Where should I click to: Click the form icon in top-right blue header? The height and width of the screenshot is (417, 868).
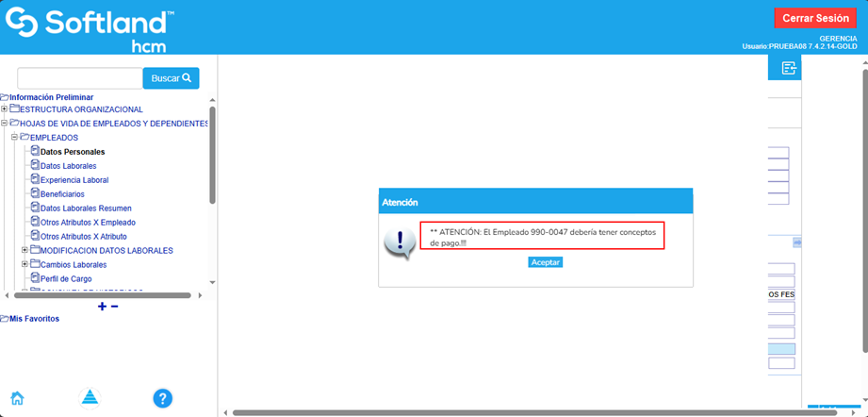coord(789,68)
